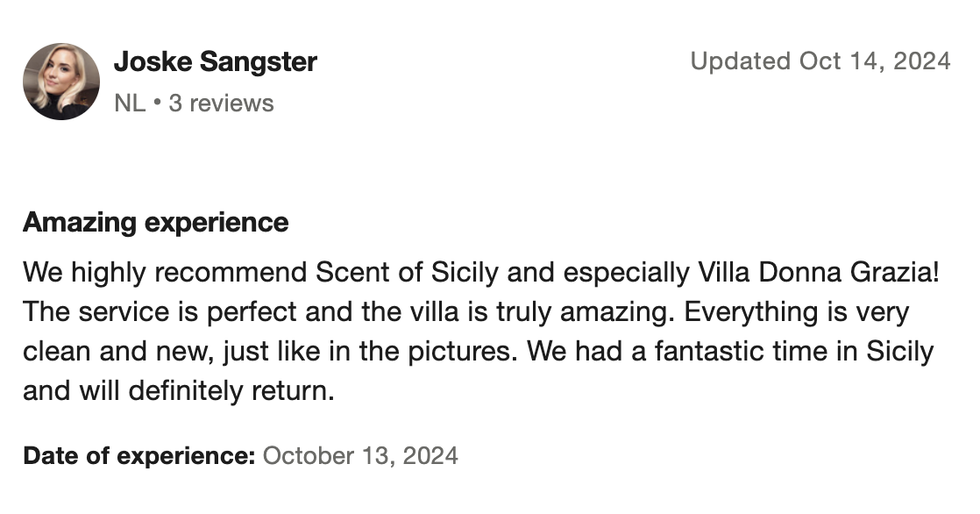Click the NL country label
The image size is (980, 514).
[x=129, y=104]
